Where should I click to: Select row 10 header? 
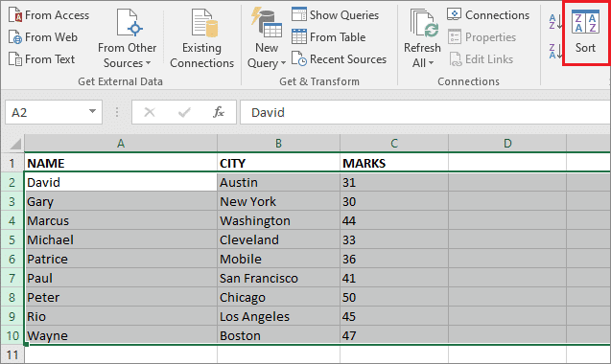(x=12, y=335)
